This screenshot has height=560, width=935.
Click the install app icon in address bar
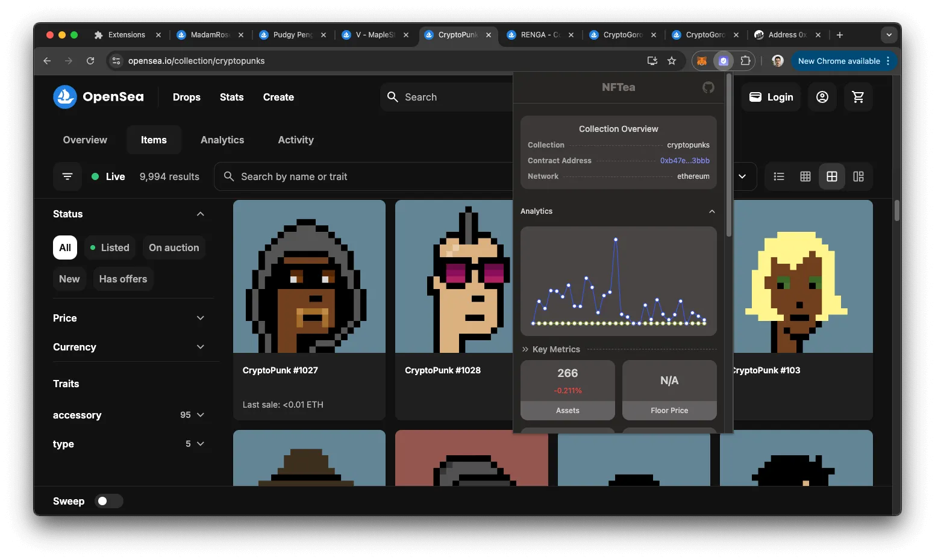click(x=652, y=61)
